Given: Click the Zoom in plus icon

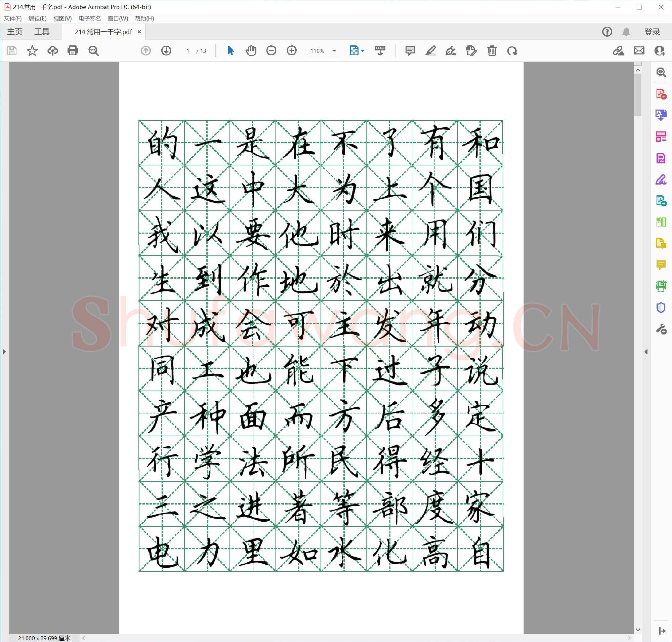Looking at the screenshot, I should tap(292, 51).
